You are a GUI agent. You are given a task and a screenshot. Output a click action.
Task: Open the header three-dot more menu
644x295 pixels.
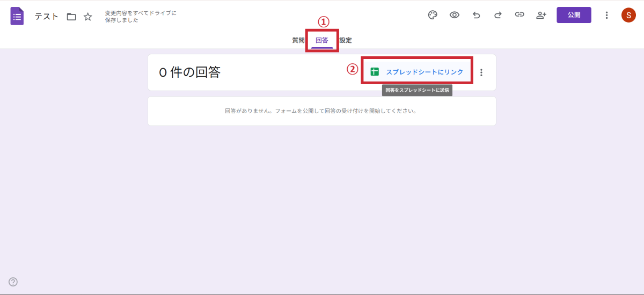pos(607,15)
